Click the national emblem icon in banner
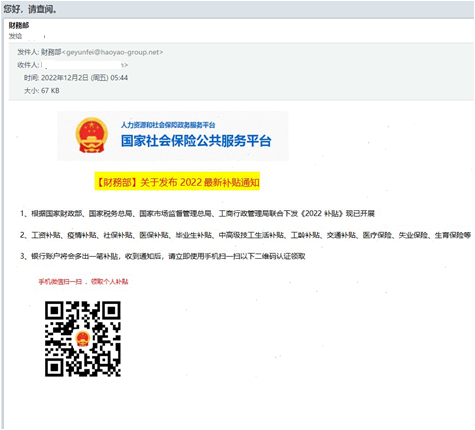The height and width of the screenshot is (430, 475). (92, 135)
